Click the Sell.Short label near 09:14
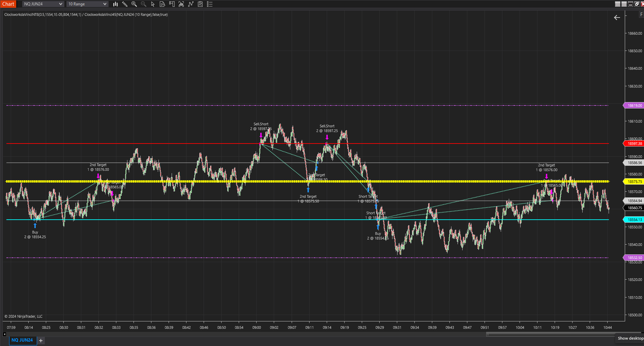Viewport: 644px width, 346px height. (326, 129)
